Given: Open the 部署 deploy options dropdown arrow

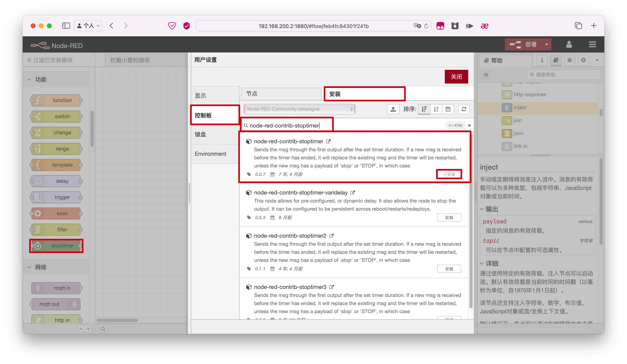Looking at the screenshot, I should point(546,44).
